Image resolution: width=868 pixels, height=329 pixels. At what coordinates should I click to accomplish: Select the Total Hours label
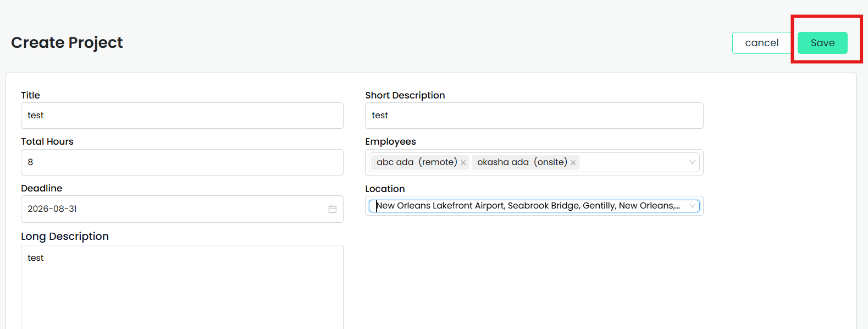[x=47, y=141]
